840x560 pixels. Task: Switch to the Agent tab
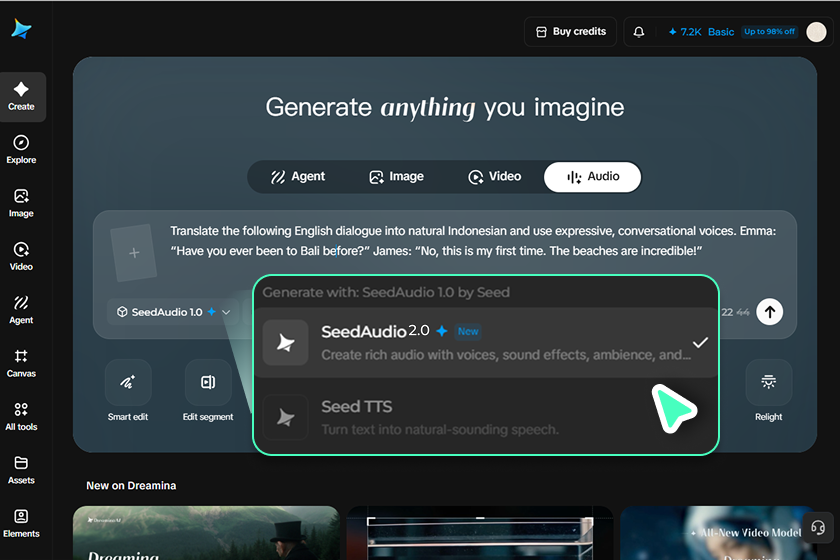point(298,177)
